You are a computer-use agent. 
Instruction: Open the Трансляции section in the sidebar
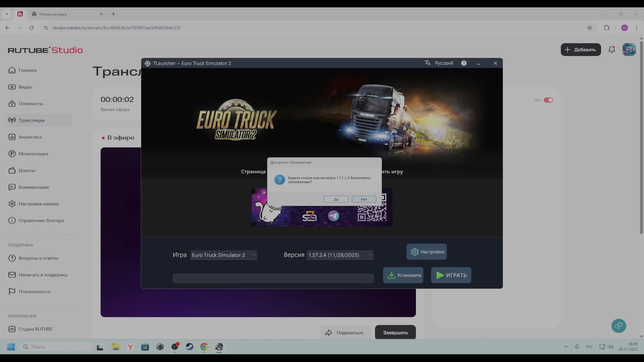click(32, 120)
